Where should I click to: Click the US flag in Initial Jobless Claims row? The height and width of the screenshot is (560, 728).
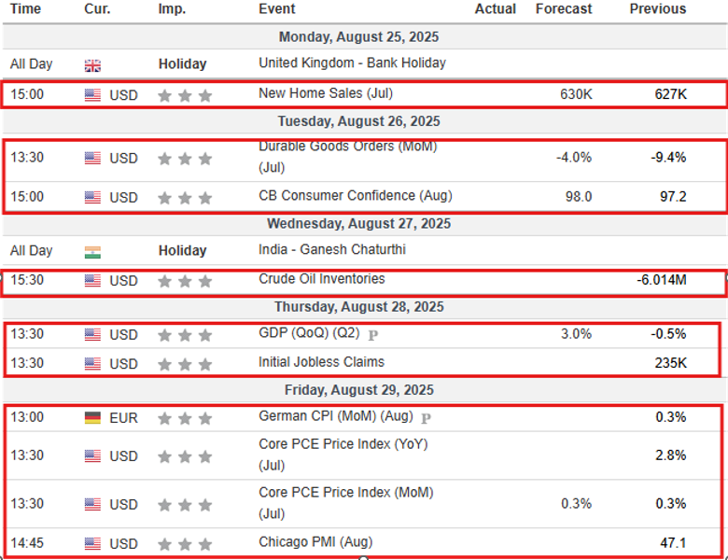(x=92, y=364)
